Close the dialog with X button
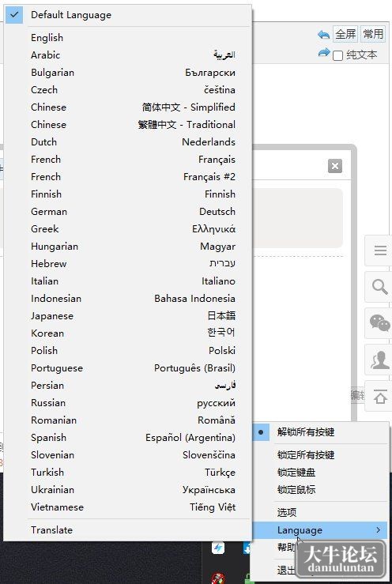The width and height of the screenshot is (392, 584). click(335, 166)
